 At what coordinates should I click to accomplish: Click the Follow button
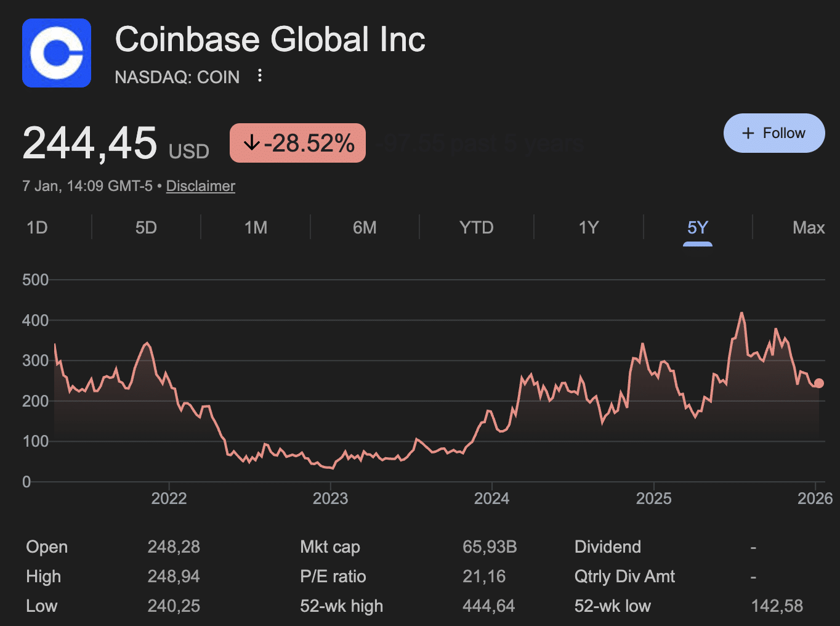point(774,132)
